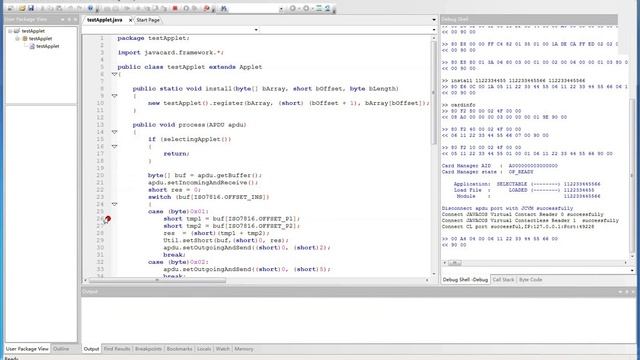Collapse the class body fold on line 6

(x=114, y=74)
